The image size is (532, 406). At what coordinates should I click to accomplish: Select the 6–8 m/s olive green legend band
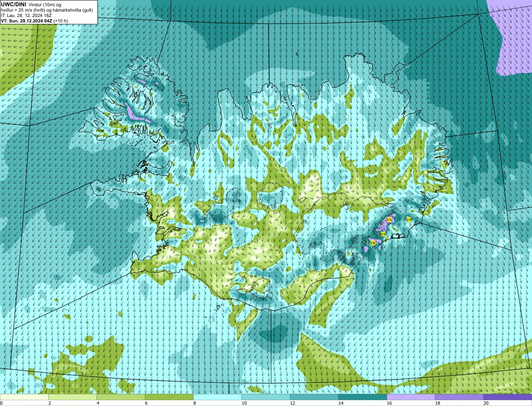[x=169, y=397]
